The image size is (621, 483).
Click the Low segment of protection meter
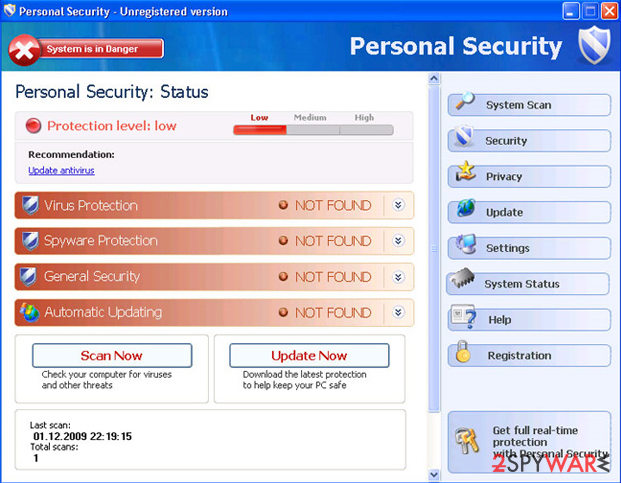point(260,130)
